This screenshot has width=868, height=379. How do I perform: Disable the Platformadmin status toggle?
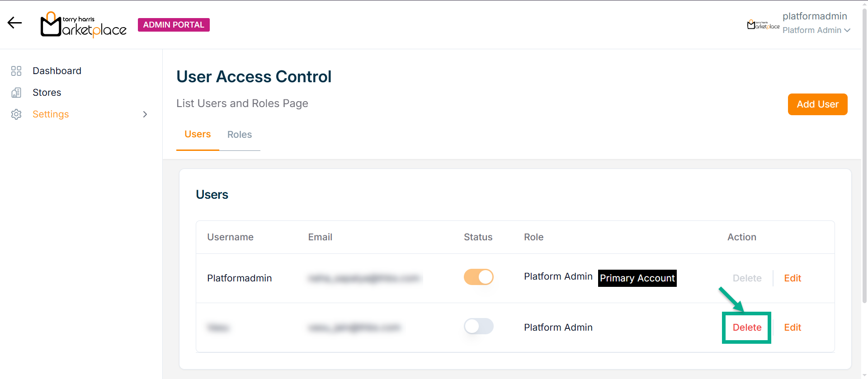[478, 277]
